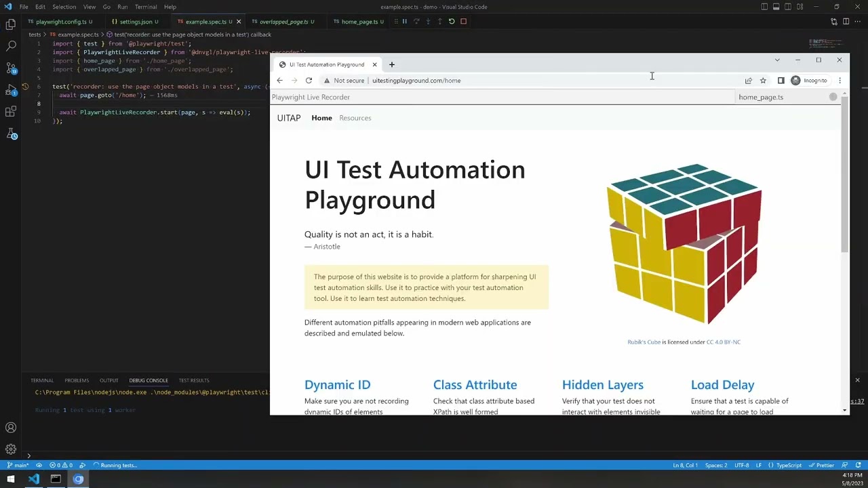This screenshot has width=868, height=488.
Task: Click tests folder in editor breadcrumb
Action: [35, 35]
